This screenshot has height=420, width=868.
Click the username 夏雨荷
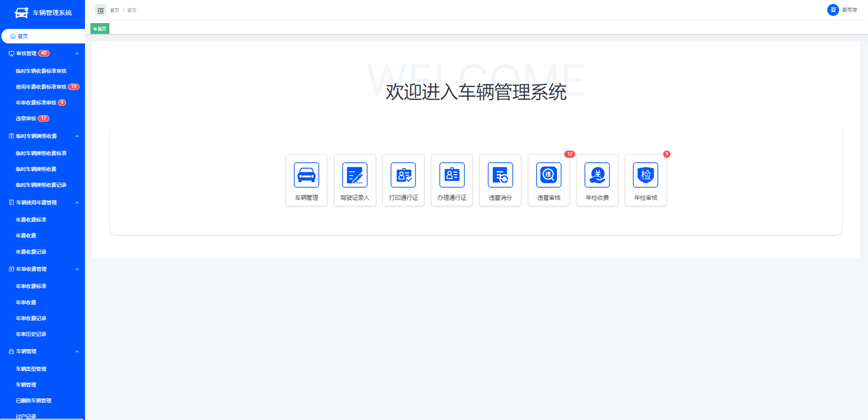coord(849,10)
